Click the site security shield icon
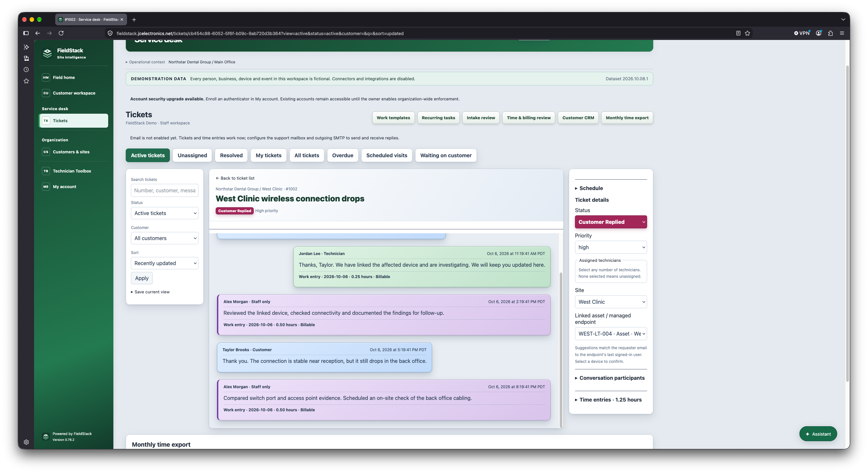The width and height of the screenshot is (868, 473). tap(110, 33)
